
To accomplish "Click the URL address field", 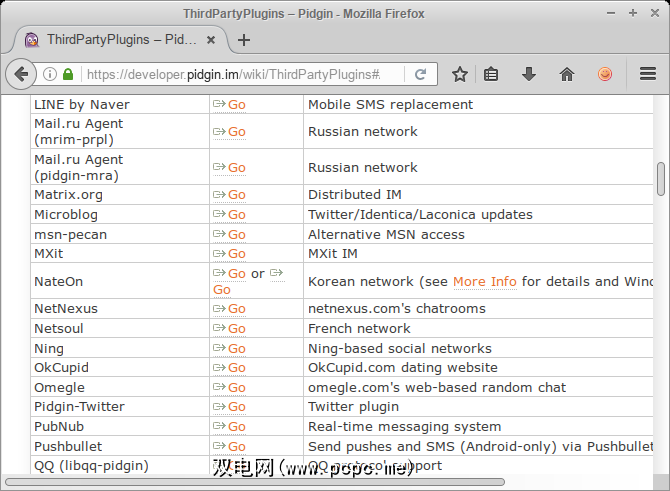I will [245, 74].
